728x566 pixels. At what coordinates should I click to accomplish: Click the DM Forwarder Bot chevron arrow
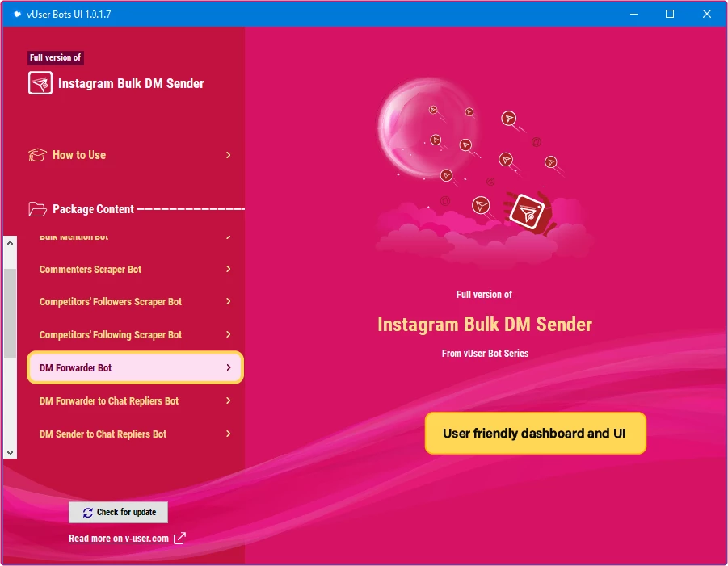[229, 367]
